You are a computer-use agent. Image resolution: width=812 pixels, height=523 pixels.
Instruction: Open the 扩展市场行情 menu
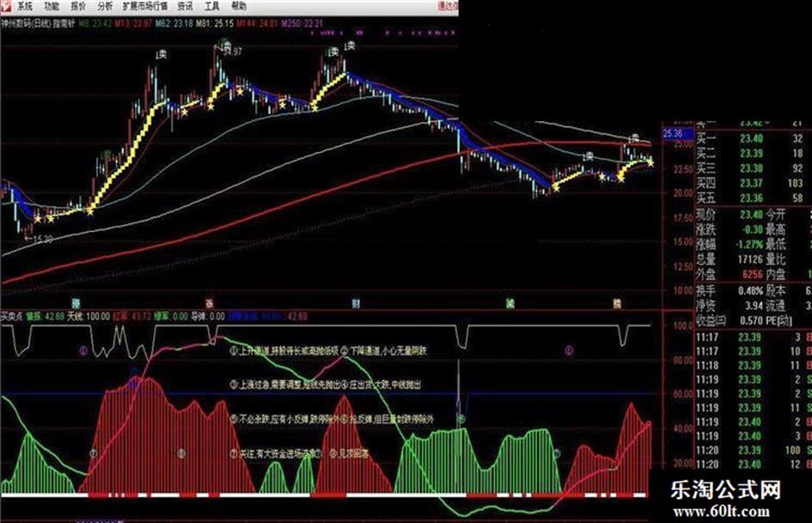[x=145, y=6]
